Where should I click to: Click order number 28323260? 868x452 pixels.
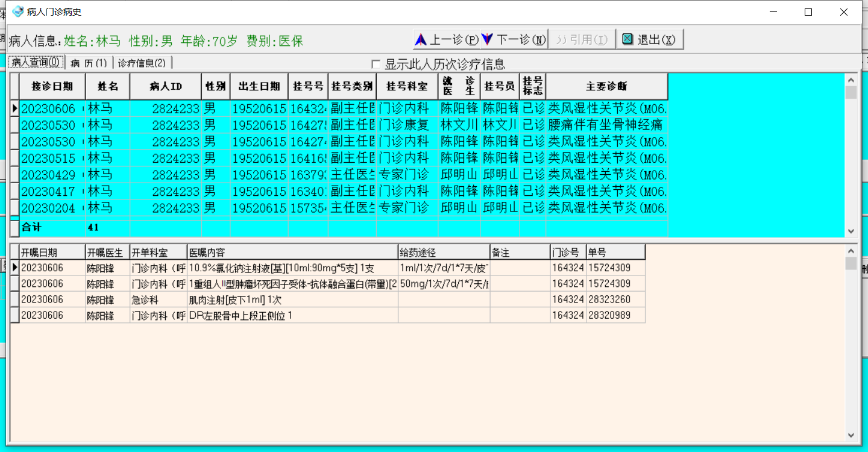(x=615, y=300)
